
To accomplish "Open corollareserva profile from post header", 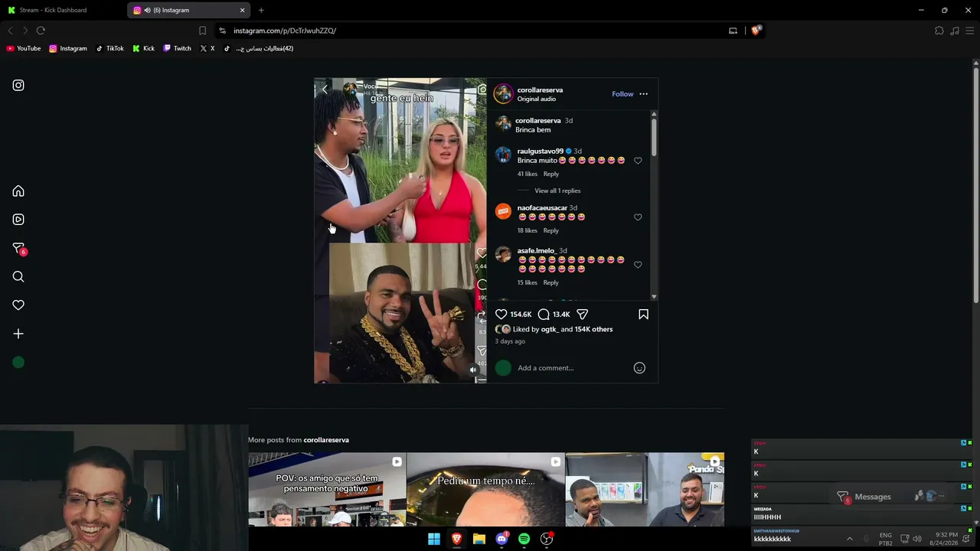I will (x=540, y=90).
